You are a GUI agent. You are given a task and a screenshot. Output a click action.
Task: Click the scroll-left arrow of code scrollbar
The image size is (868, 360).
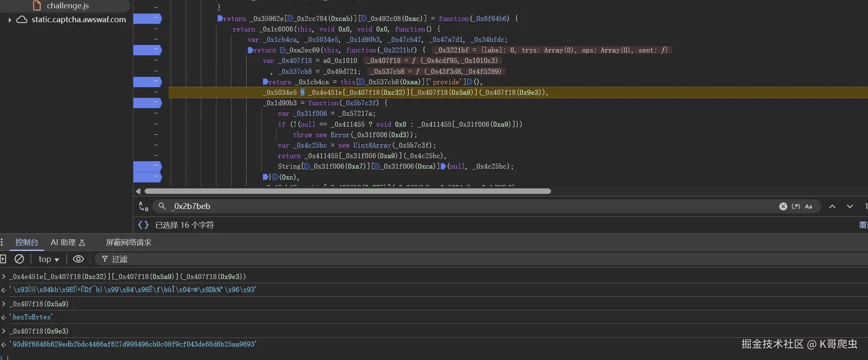click(x=138, y=191)
